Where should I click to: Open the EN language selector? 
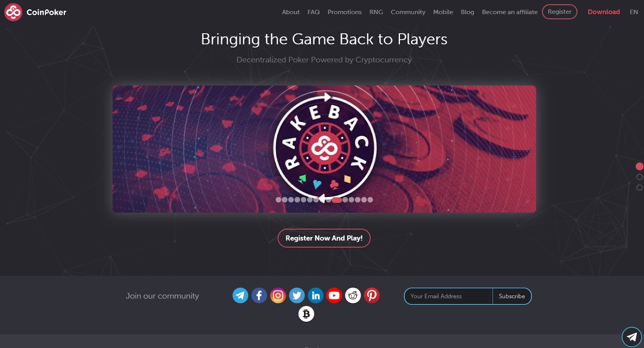634,12
